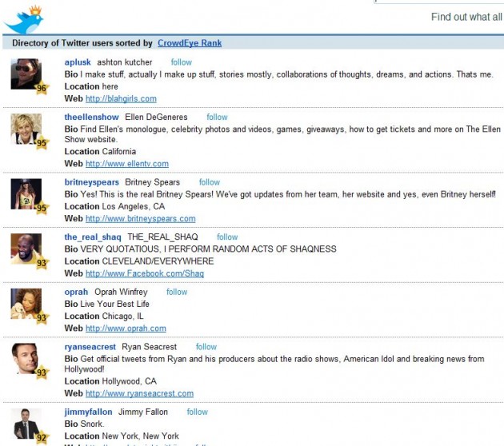Click the 'Location Hollywood, CA' line

tap(110, 381)
